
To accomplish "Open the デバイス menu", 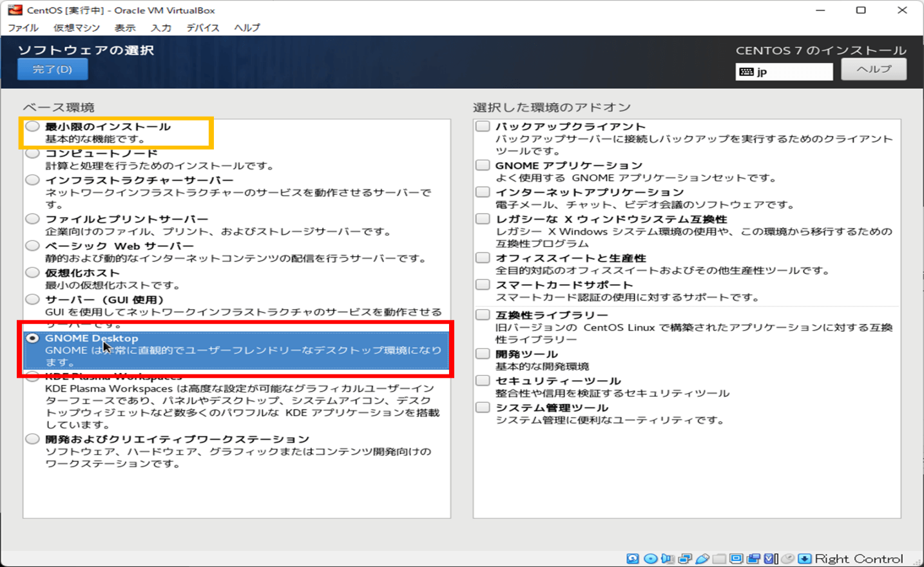I will 203,28.
